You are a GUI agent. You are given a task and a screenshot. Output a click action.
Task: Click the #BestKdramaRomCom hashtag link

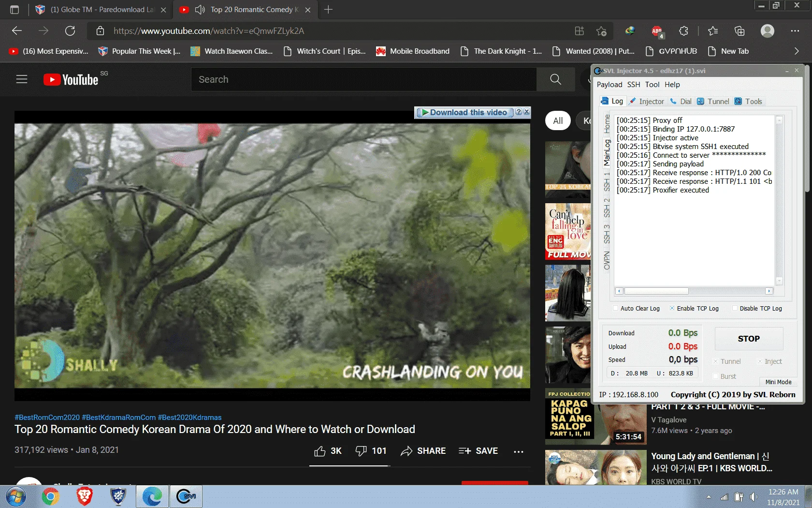point(119,417)
